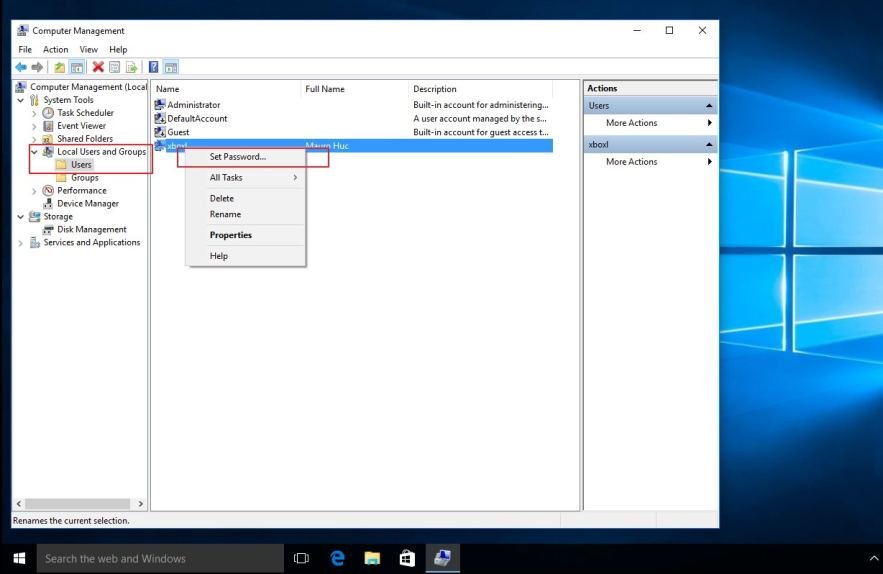Click the Export List toolbar icon
The height and width of the screenshot is (574, 883).
tap(132, 67)
